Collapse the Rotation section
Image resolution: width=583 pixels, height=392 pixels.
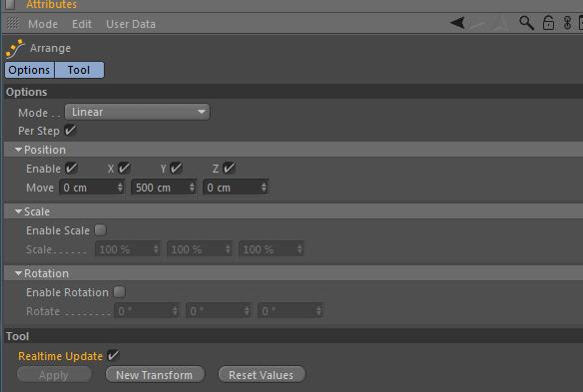click(x=18, y=273)
